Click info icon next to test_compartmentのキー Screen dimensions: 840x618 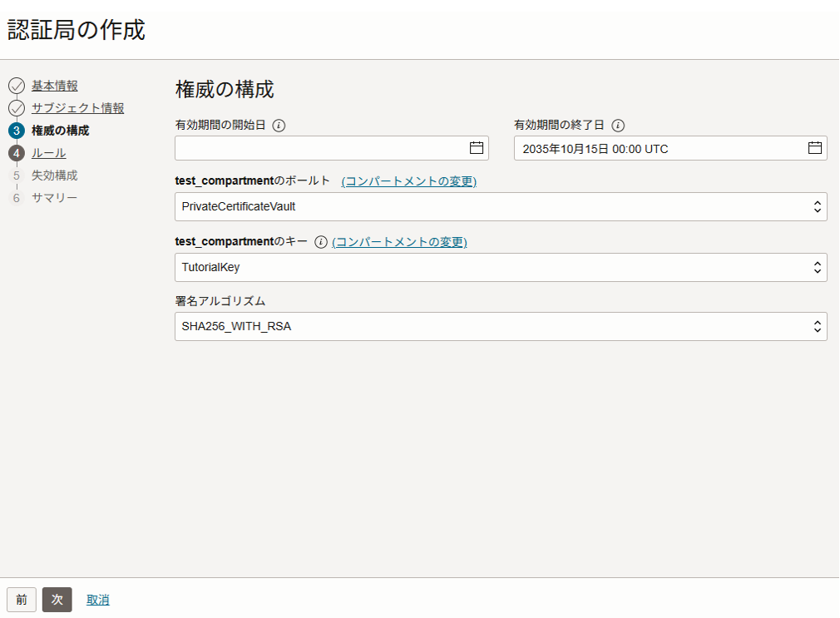pos(321,242)
